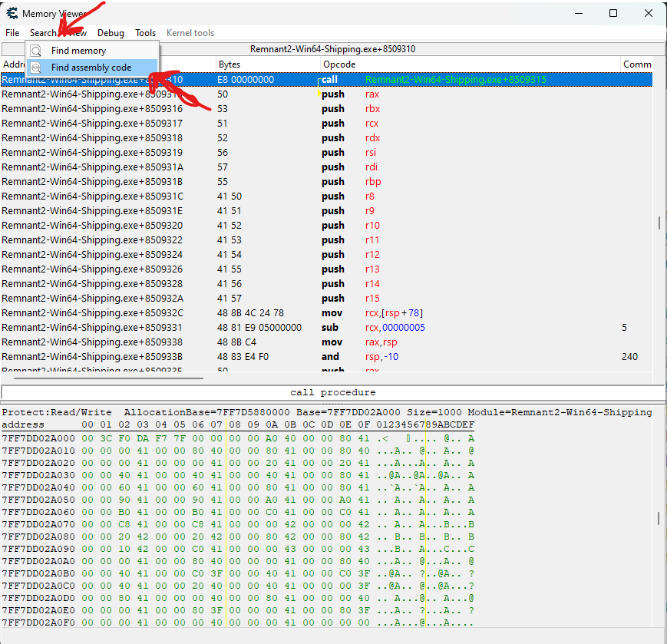Select address Remnant2-Win64-Shipping.exe+8509318
Image resolution: width=667 pixels, height=644 pixels.
tap(92, 138)
